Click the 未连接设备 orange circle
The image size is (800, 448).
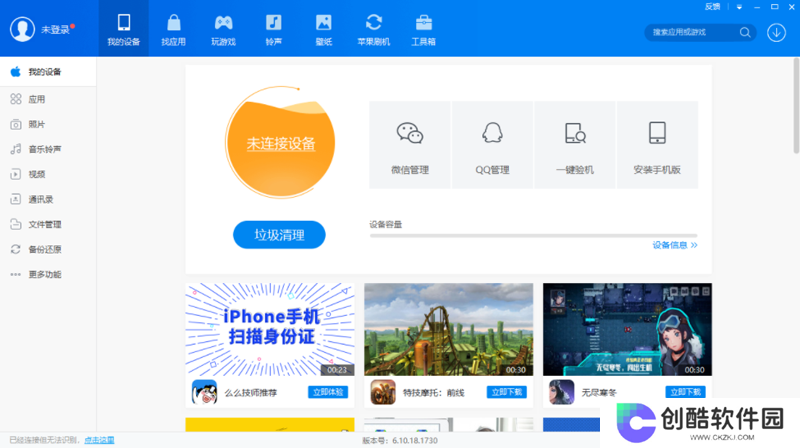(x=280, y=142)
